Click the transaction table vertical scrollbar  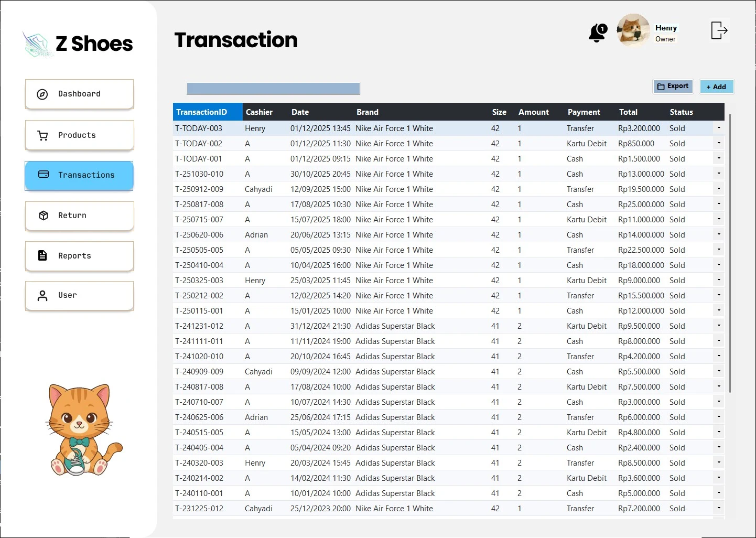click(730, 253)
